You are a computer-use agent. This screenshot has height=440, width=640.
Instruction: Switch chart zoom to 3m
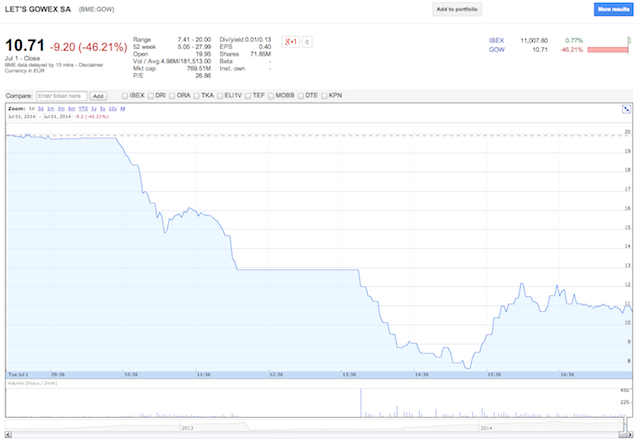tap(61, 109)
